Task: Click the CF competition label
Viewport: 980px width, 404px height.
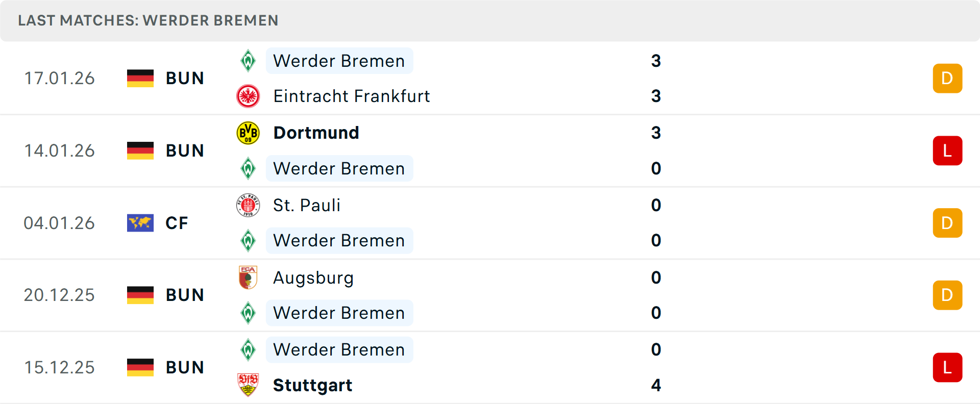Action: 177,223
